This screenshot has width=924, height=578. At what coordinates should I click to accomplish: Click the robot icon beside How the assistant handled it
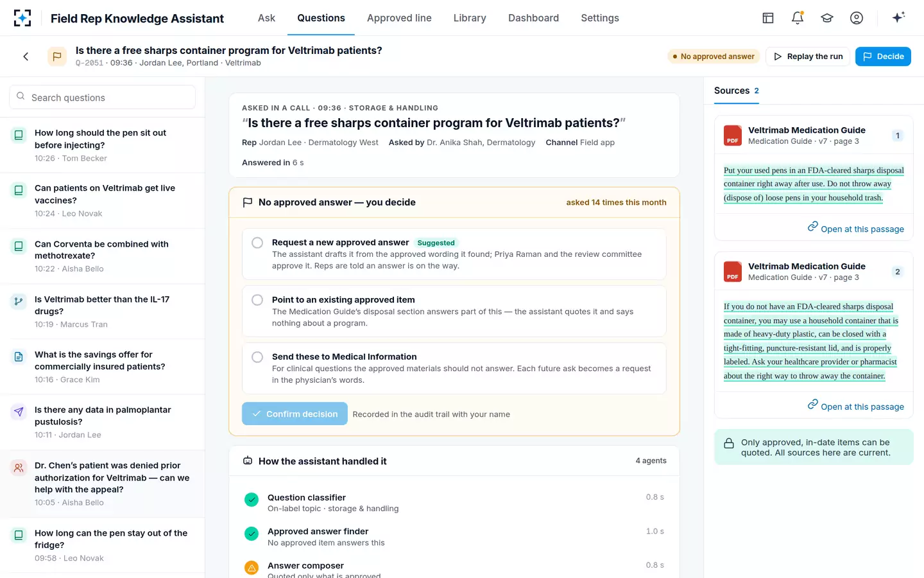[x=248, y=460]
